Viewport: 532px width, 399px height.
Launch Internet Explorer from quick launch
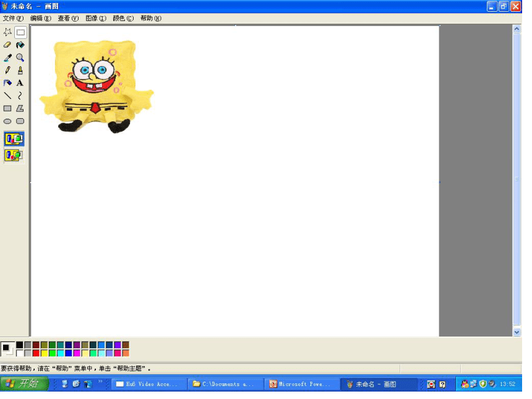pyautogui.click(x=76, y=384)
